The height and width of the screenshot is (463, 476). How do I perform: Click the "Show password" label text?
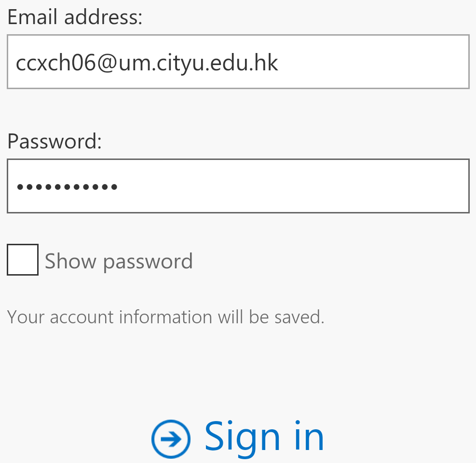click(119, 261)
